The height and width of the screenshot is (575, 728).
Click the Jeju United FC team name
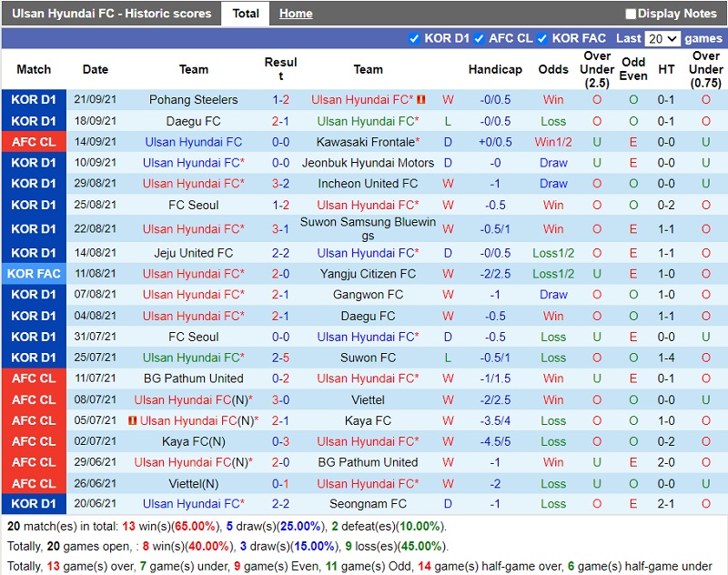tap(194, 253)
